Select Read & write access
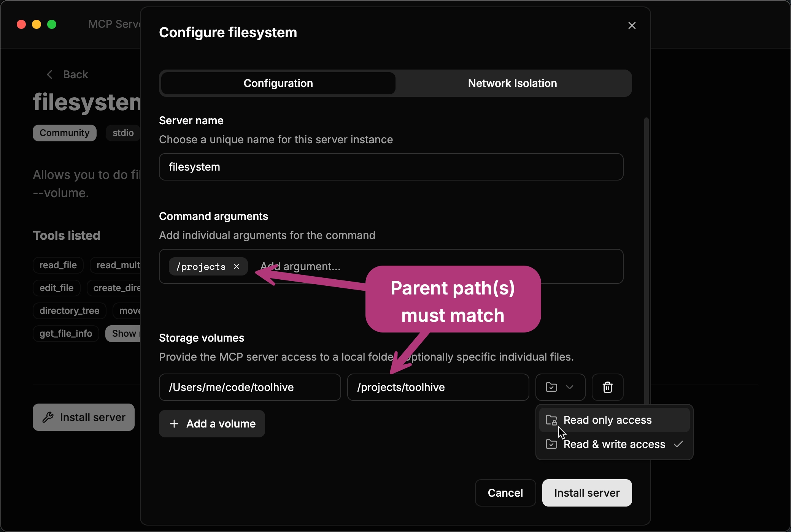This screenshot has height=532, width=791. 614,444
